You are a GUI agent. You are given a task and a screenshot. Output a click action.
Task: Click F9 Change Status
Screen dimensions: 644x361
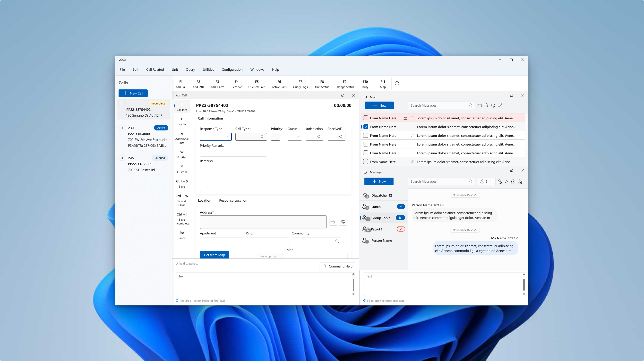[344, 84]
